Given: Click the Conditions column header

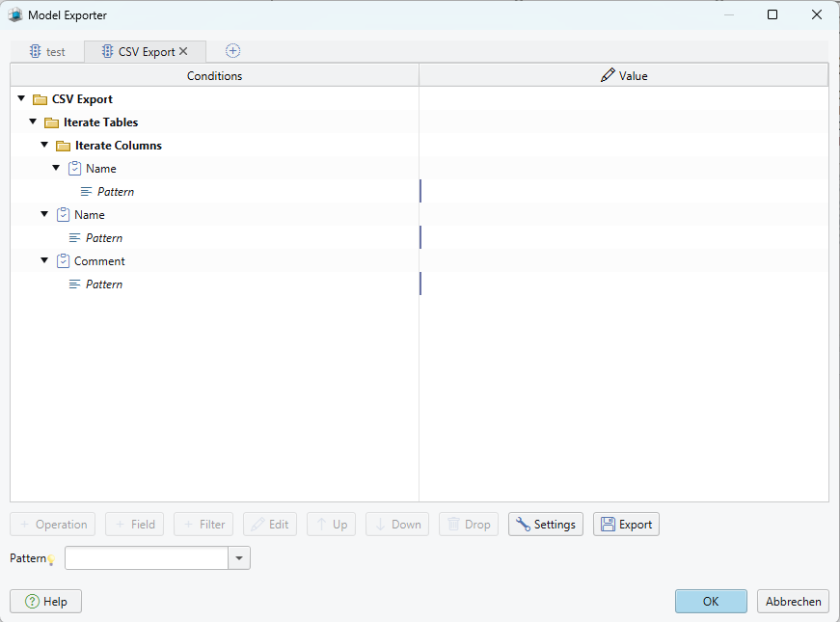Looking at the screenshot, I should (x=214, y=75).
